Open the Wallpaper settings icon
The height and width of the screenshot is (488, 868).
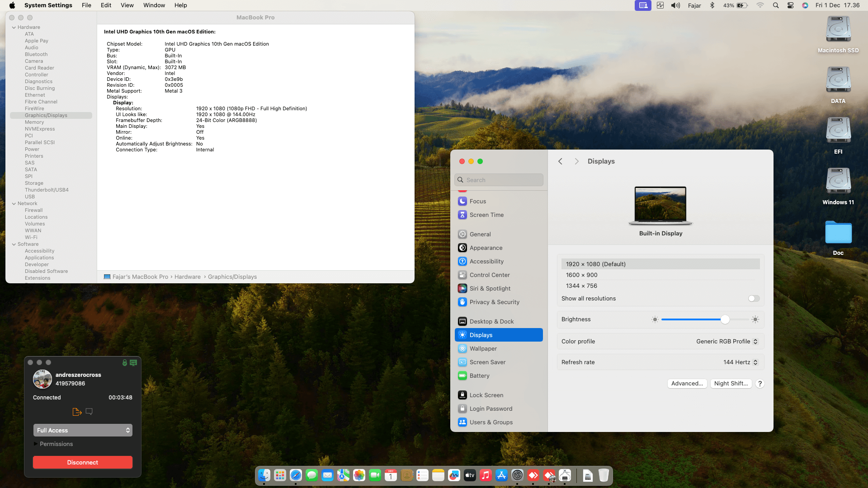point(462,348)
